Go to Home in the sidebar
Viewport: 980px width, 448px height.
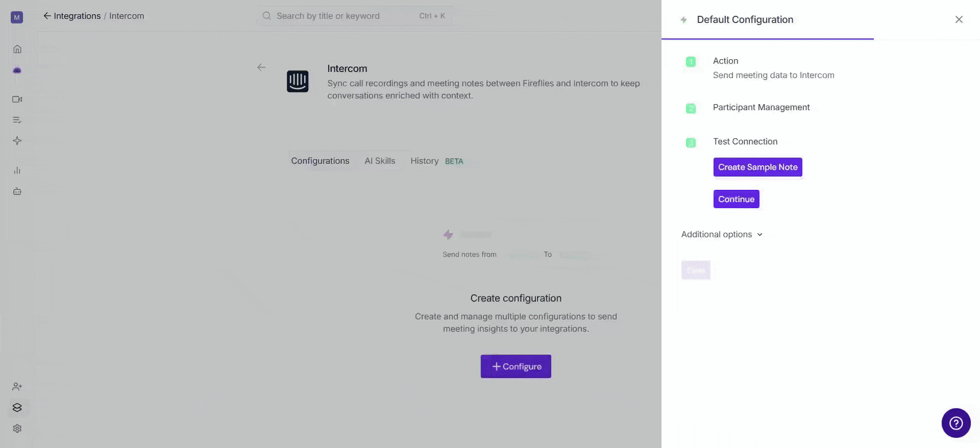[17, 49]
